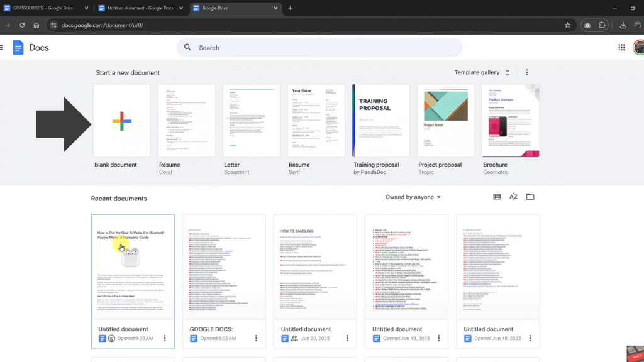Image resolution: width=644 pixels, height=362 pixels.
Task: Open more options for GOOGLE DOCS: document
Action: tap(256, 338)
